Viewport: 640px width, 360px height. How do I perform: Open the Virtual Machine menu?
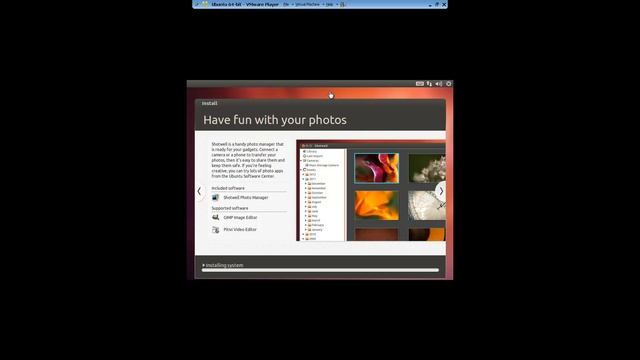click(x=307, y=4)
